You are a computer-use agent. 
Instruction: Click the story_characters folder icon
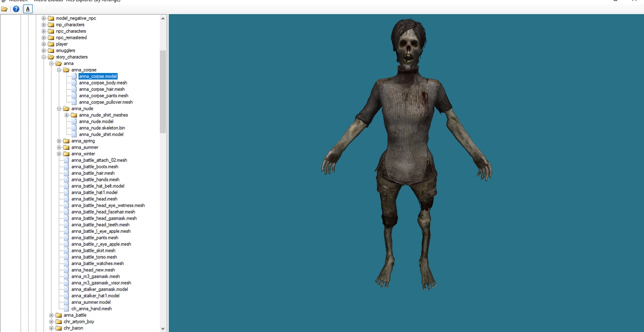[51, 57]
